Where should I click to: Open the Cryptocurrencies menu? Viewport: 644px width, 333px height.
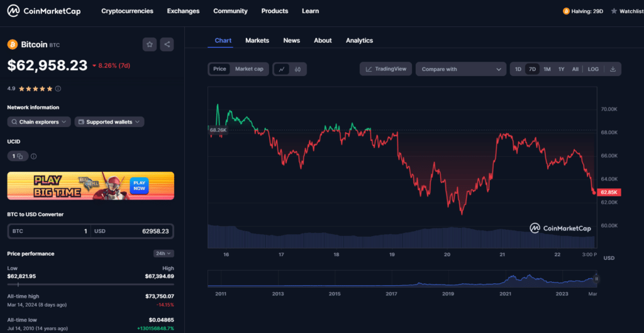point(127,11)
